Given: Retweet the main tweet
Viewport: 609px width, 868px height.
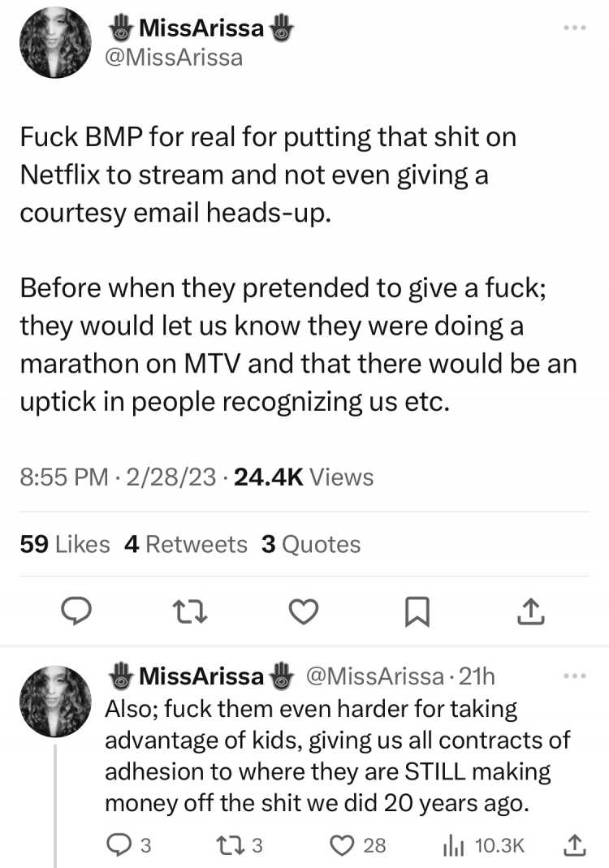Looking at the screenshot, I should point(190,611).
